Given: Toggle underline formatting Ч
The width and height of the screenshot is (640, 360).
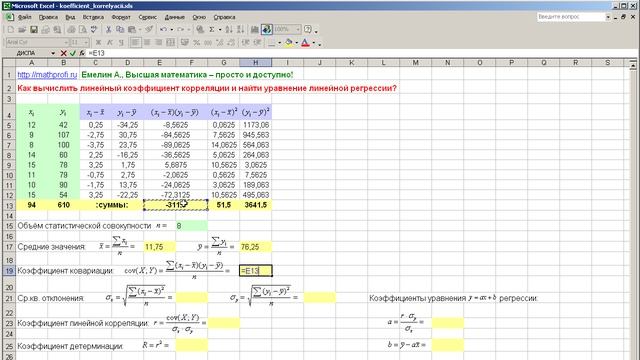Looking at the screenshot, I should pos(121,42).
